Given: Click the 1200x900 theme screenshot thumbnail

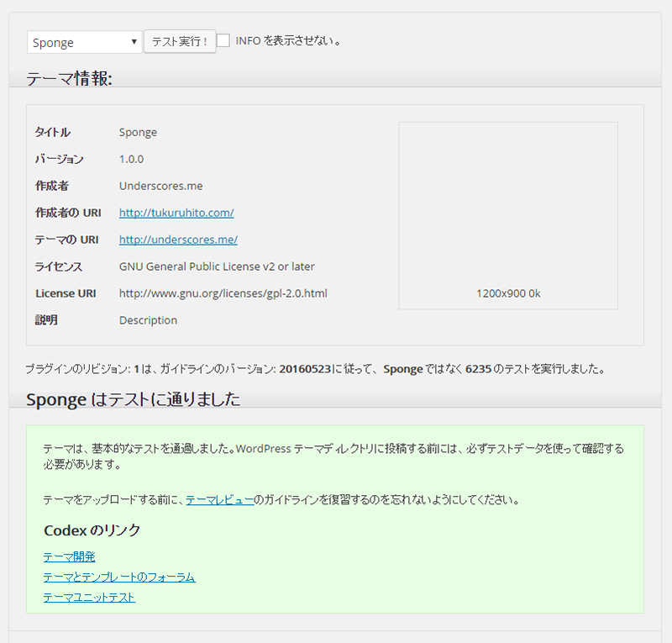Looking at the screenshot, I should click(508, 216).
